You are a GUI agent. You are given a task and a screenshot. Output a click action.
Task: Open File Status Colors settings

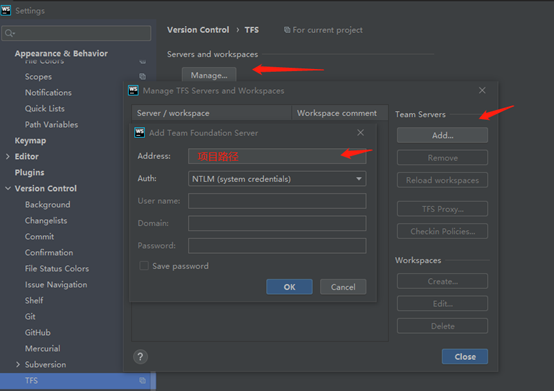click(57, 268)
